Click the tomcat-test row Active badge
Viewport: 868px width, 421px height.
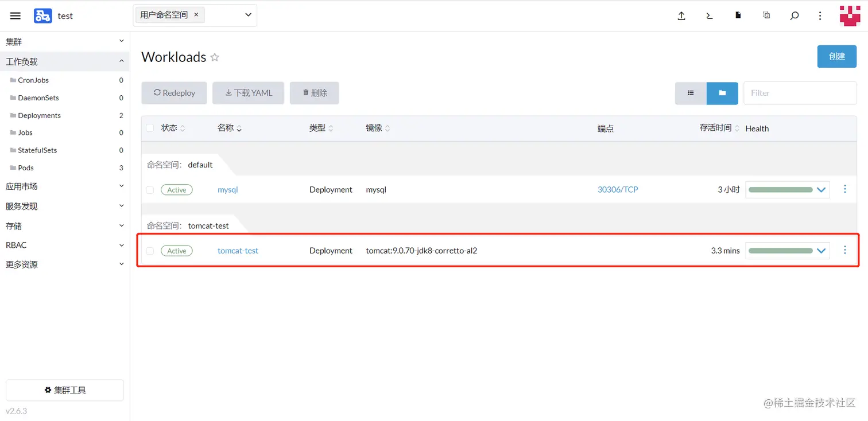click(x=177, y=251)
